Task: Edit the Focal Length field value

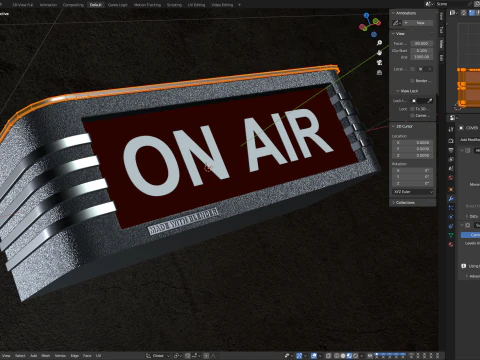Action: click(x=422, y=43)
